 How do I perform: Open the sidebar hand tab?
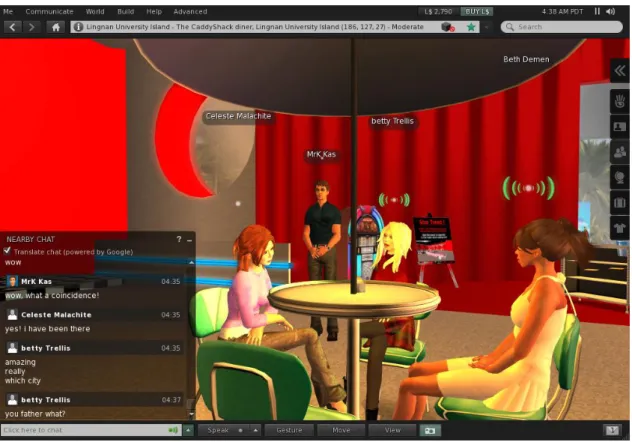pyautogui.click(x=620, y=101)
